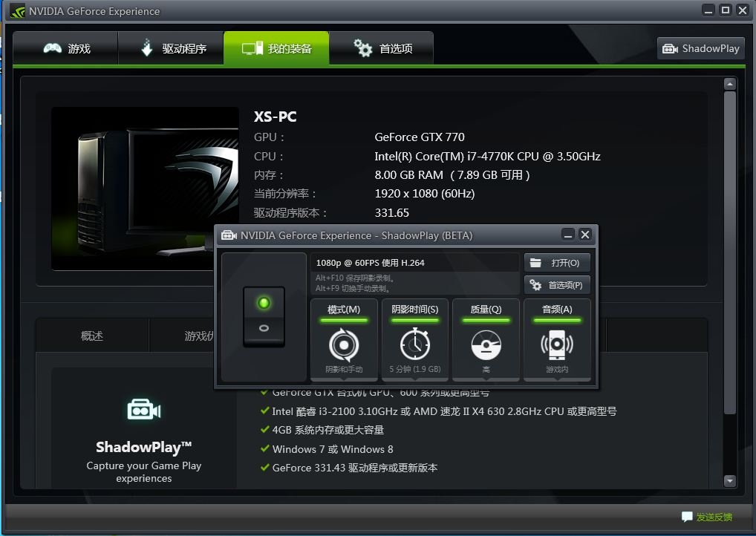Click the scrollbar down arrow
The image size is (756, 536).
pyautogui.click(x=729, y=481)
